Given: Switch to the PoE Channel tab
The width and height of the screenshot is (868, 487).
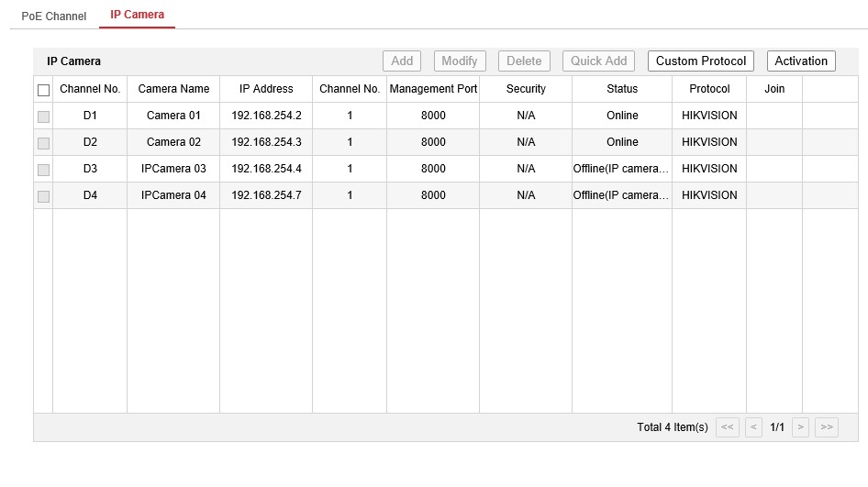Looking at the screenshot, I should click(53, 17).
